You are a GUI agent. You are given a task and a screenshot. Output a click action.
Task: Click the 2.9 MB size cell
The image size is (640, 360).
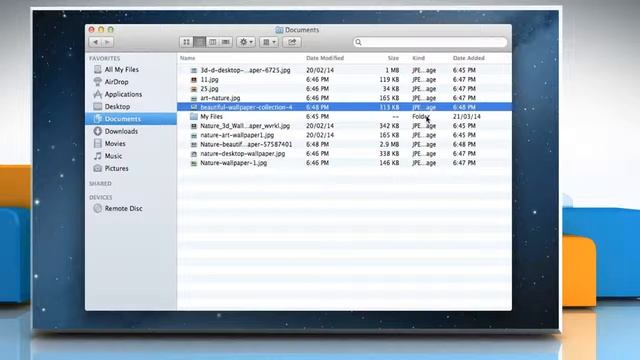pos(389,144)
